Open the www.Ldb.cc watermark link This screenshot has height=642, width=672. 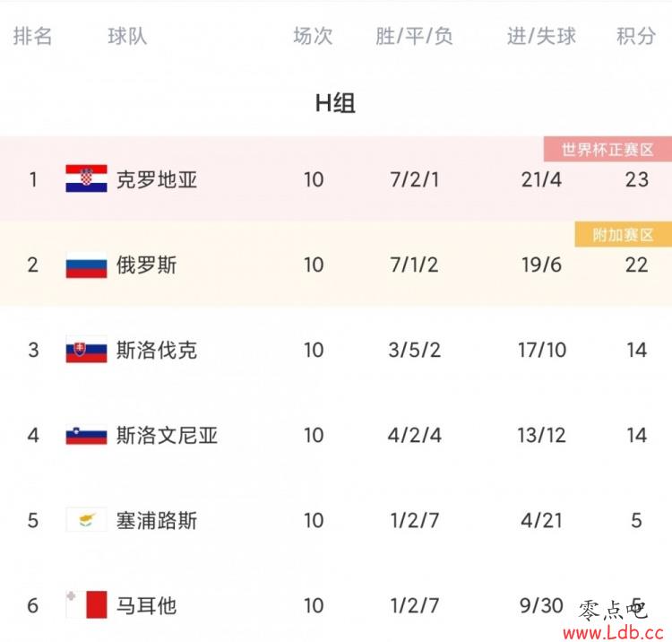(x=613, y=632)
